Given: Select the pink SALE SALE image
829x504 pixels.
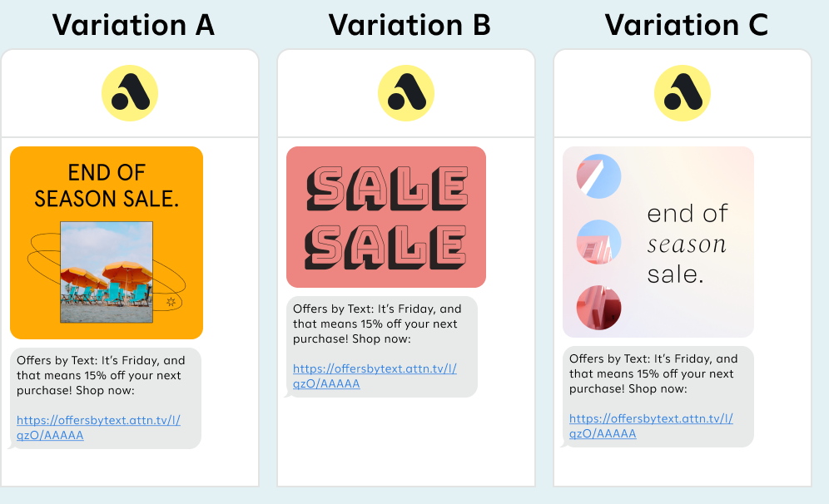Looking at the screenshot, I should click(386, 217).
